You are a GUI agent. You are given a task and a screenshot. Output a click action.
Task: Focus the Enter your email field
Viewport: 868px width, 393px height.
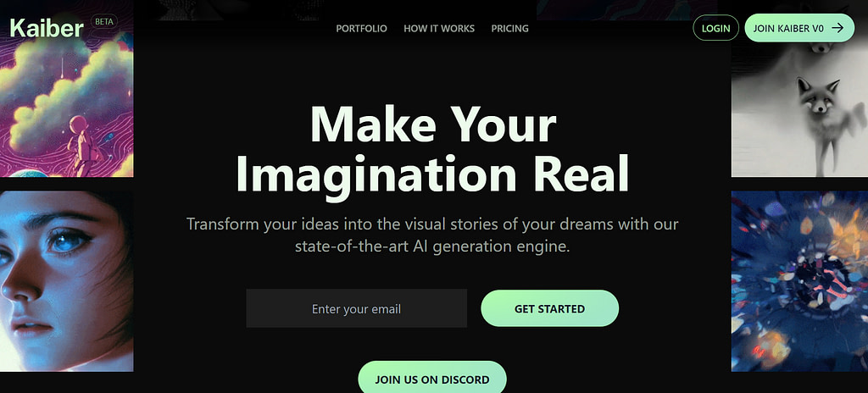click(x=357, y=308)
